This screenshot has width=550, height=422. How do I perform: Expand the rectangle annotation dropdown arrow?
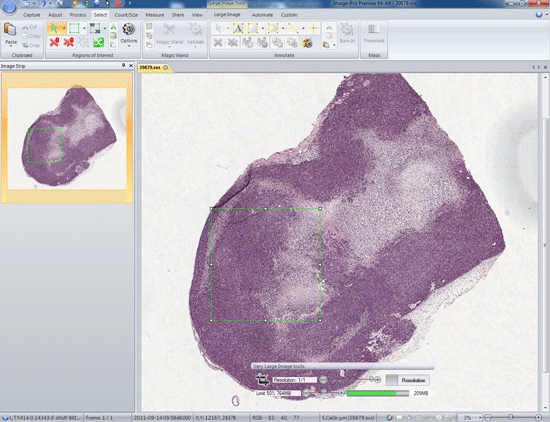(x=263, y=28)
